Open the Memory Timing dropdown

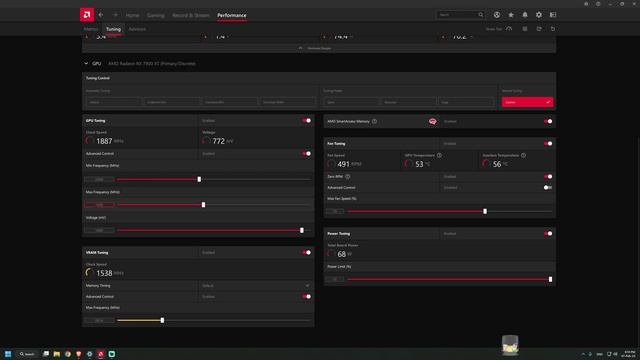coord(256,286)
